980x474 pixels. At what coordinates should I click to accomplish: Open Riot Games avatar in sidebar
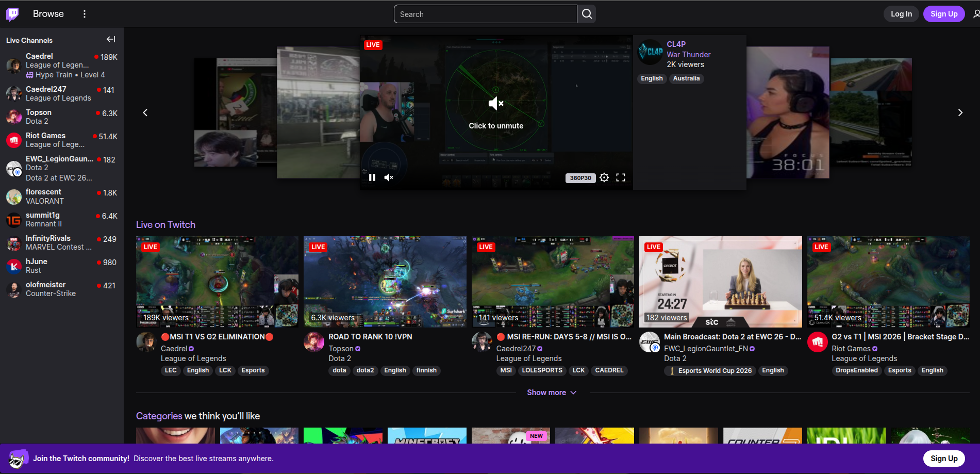(14, 140)
